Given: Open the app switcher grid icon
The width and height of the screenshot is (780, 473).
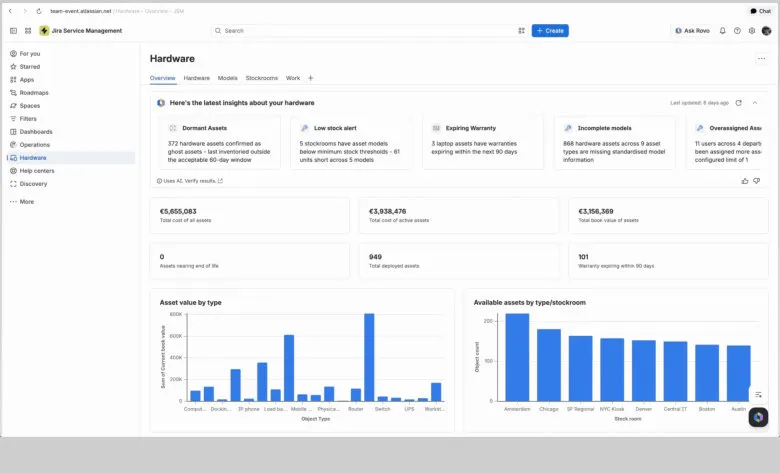Looking at the screenshot, I should (x=28, y=31).
